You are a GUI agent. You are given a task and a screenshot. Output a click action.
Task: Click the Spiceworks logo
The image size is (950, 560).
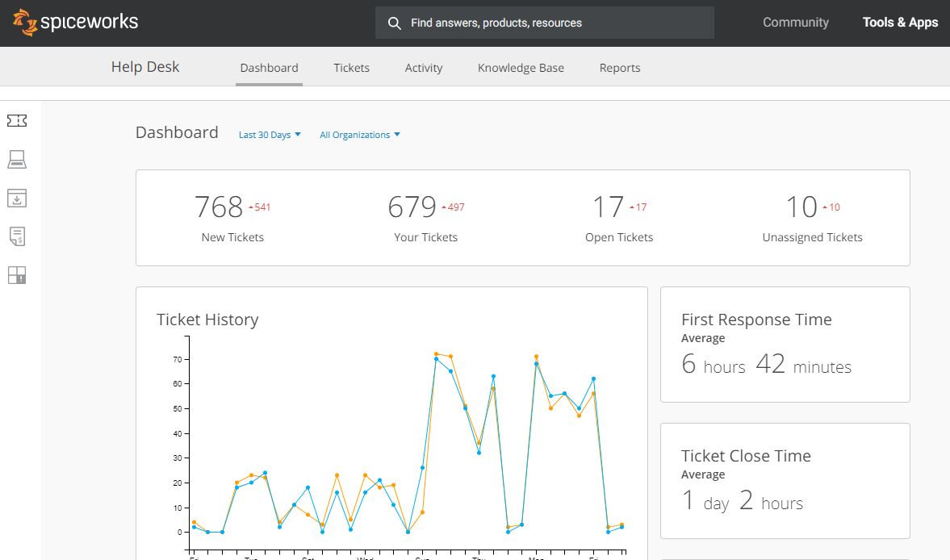click(x=76, y=23)
